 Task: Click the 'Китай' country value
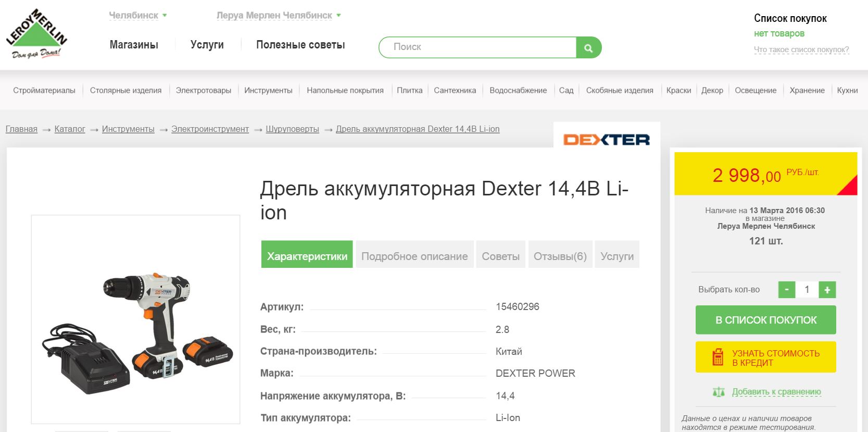[509, 352]
